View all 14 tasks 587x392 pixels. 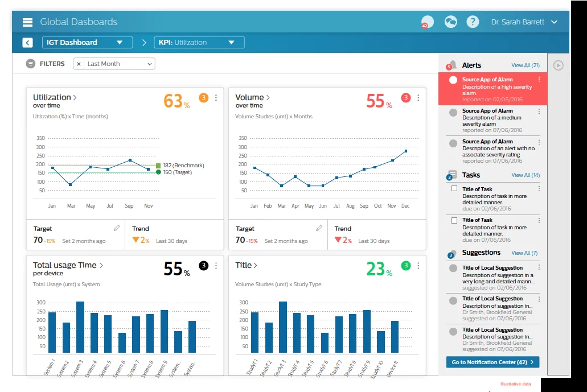pos(526,175)
